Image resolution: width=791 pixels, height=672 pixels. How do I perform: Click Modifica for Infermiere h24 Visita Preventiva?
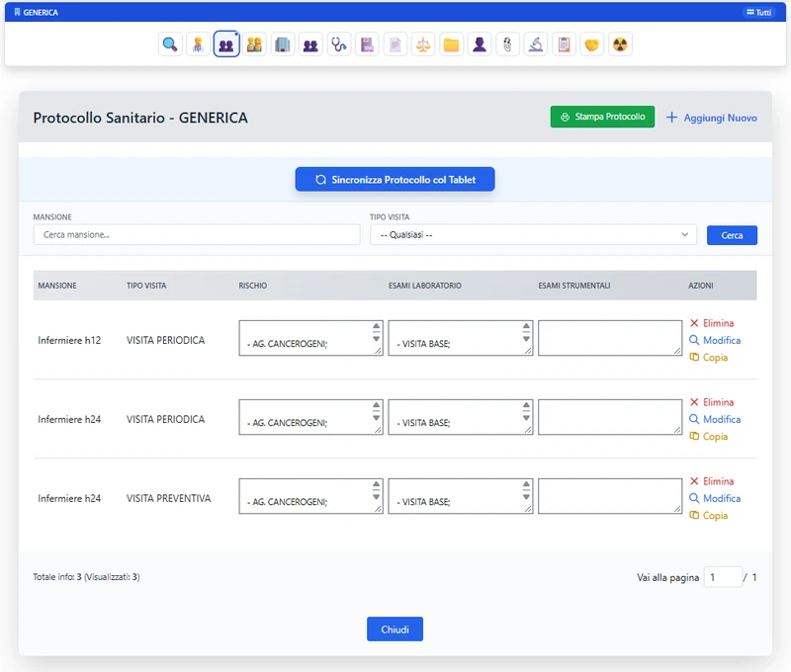(715, 499)
